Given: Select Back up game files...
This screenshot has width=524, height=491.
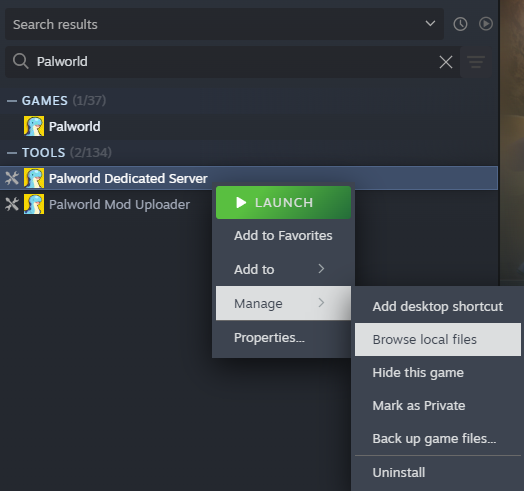Looking at the screenshot, I should [438, 438].
